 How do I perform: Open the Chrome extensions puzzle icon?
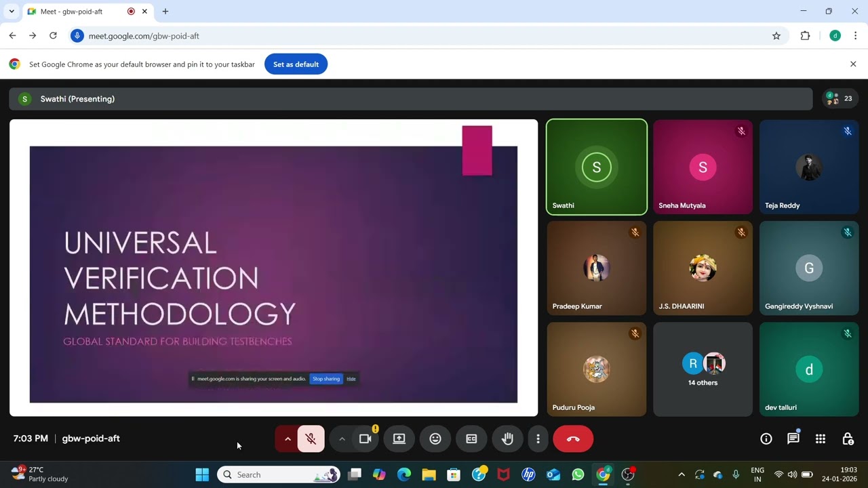point(805,36)
